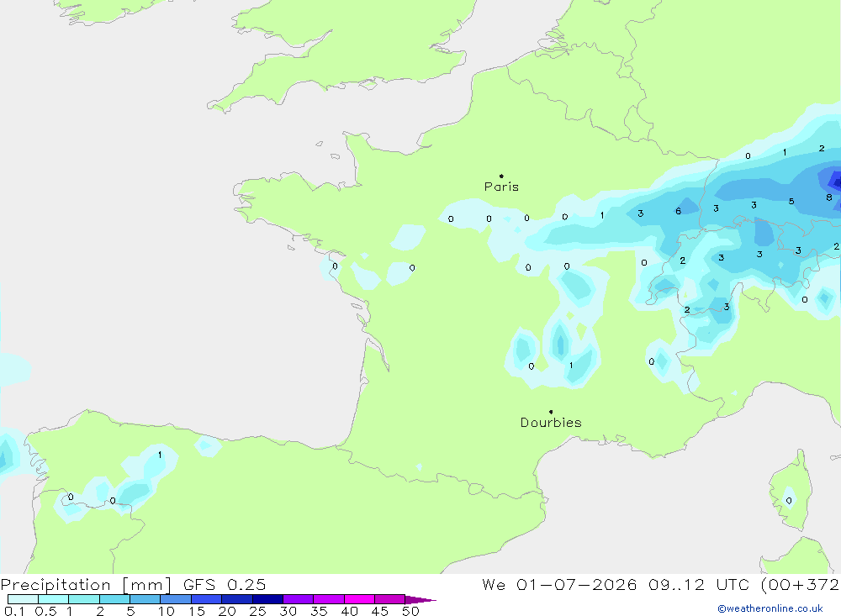Select the 5-10 mm blue legend swatch
Screen dimensions: 841x616
(x=145, y=599)
